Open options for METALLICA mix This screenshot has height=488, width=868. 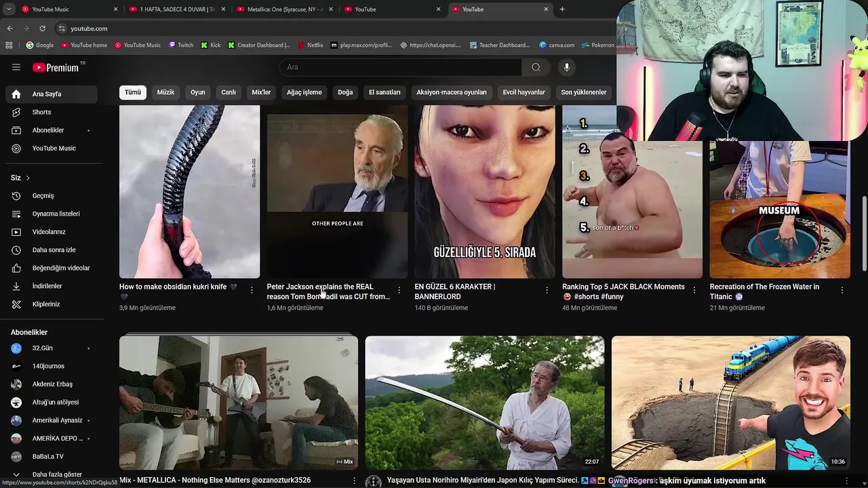(x=354, y=481)
